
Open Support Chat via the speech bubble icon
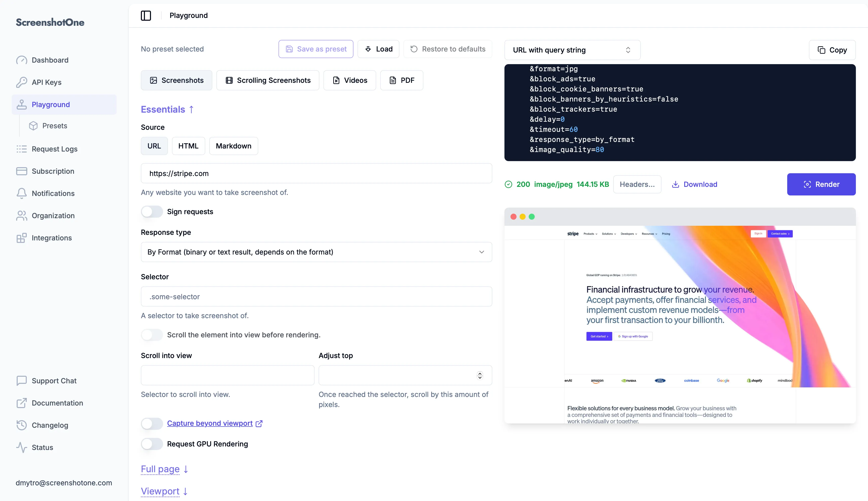(21, 381)
